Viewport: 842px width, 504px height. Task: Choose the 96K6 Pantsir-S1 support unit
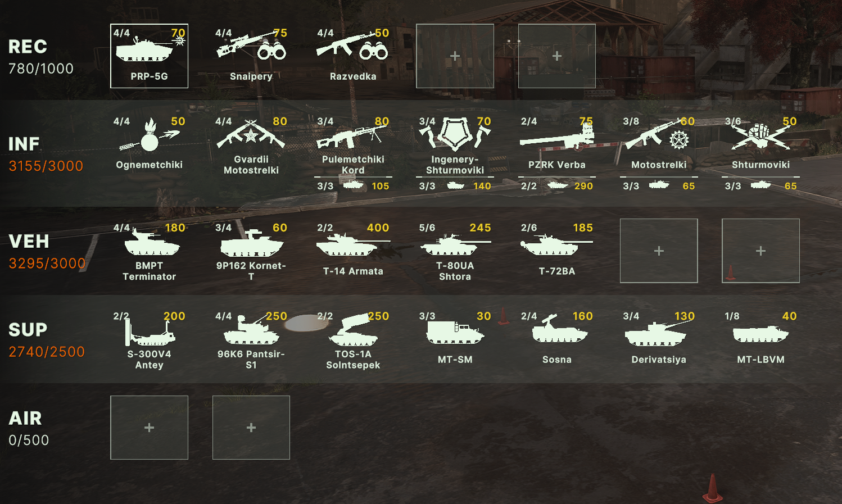pyautogui.click(x=251, y=339)
